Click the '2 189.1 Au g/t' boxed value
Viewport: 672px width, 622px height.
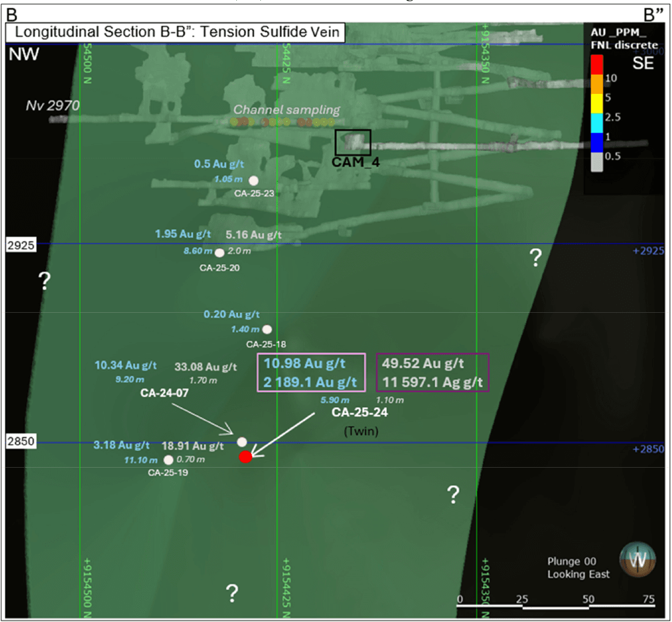[x=310, y=382]
